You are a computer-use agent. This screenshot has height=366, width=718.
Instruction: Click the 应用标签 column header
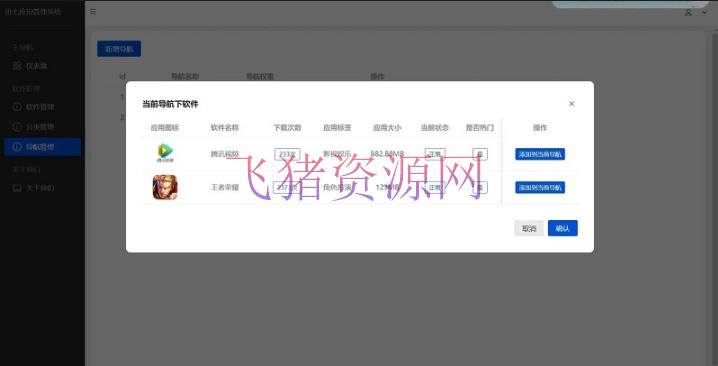click(337, 128)
